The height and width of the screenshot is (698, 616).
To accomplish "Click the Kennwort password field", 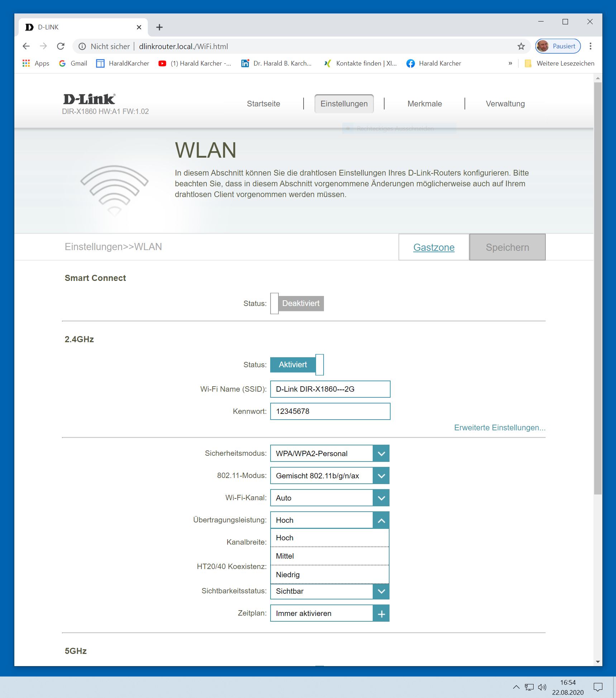I will coord(330,411).
